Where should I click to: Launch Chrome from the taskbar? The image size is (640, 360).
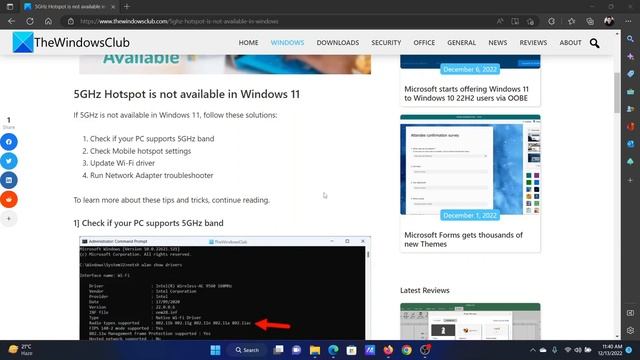(x=407, y=350)
